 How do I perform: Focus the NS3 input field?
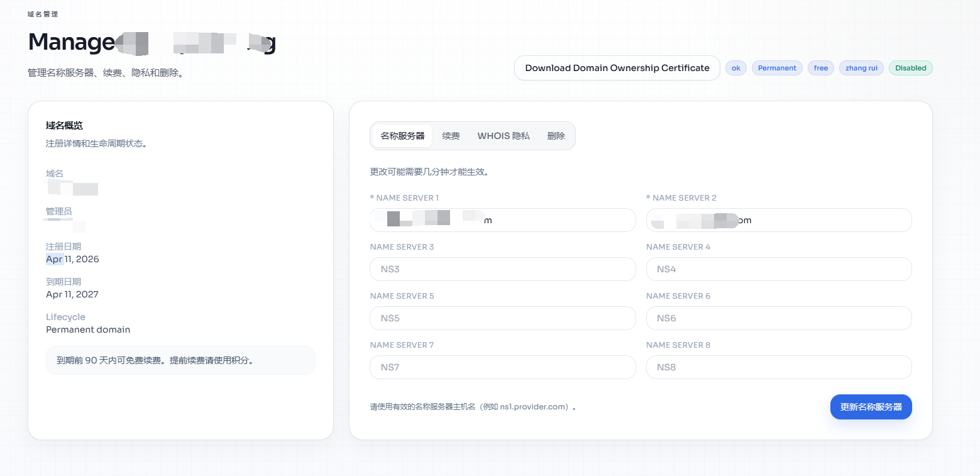[x=503, y=269]
